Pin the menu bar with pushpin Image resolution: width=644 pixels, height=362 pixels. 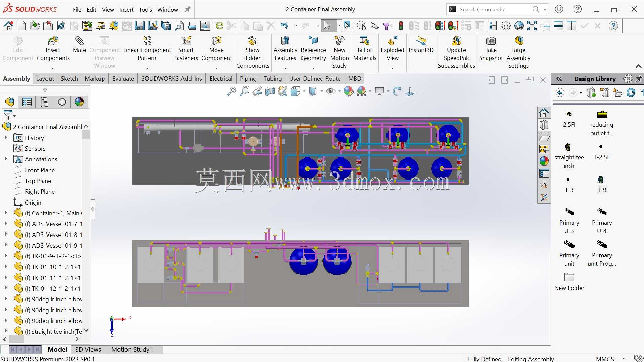188,9
